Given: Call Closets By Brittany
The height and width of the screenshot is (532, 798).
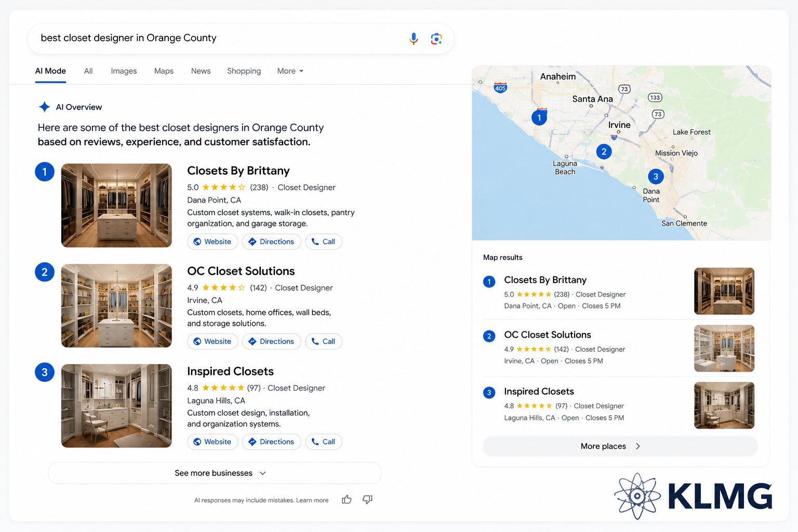Looking at the screenshot, I should [x=324, y=242].
